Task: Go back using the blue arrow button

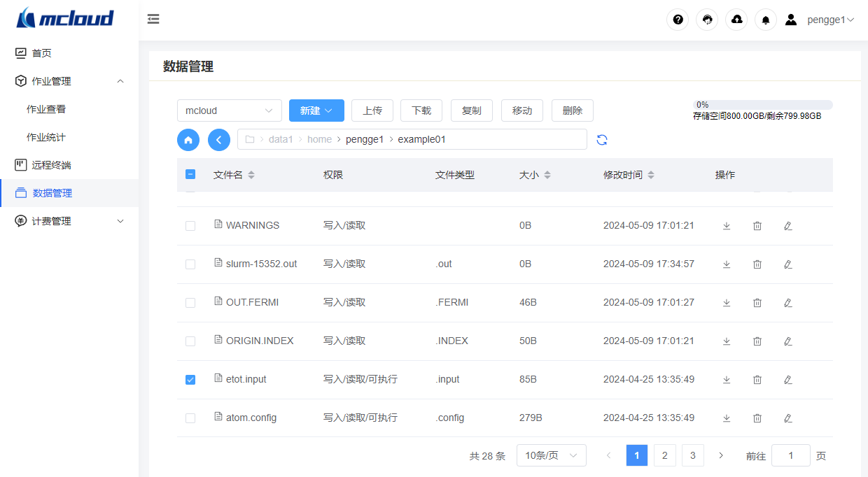Action: tap(219, 140)
